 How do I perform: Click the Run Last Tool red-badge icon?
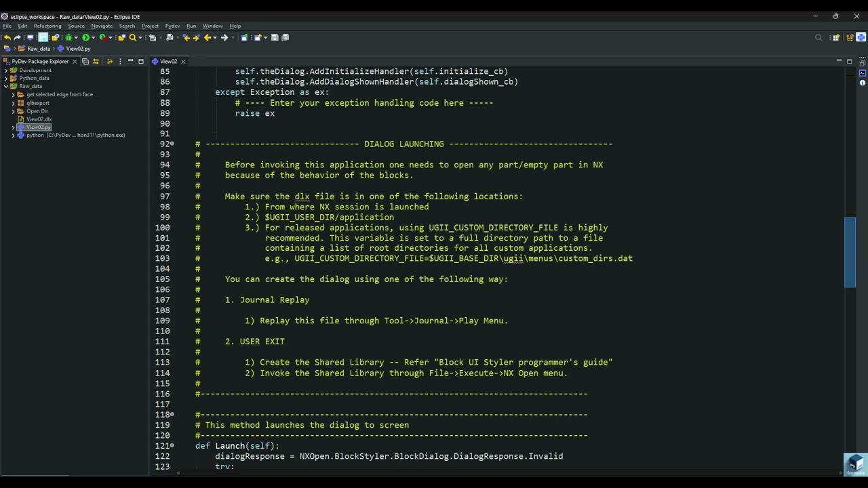[103, 37]
